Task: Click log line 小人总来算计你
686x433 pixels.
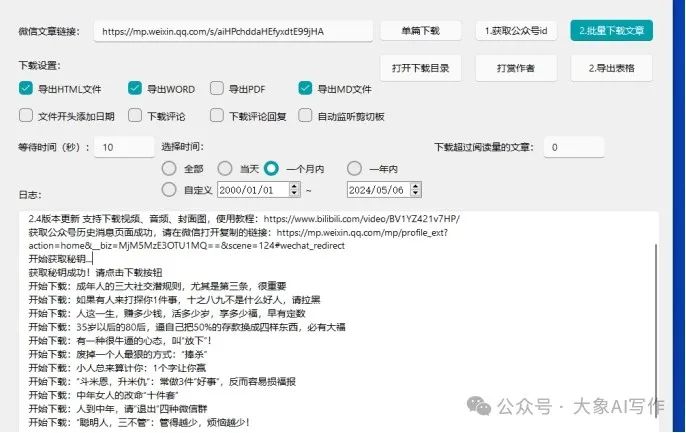Action: (x=117, y=368)
